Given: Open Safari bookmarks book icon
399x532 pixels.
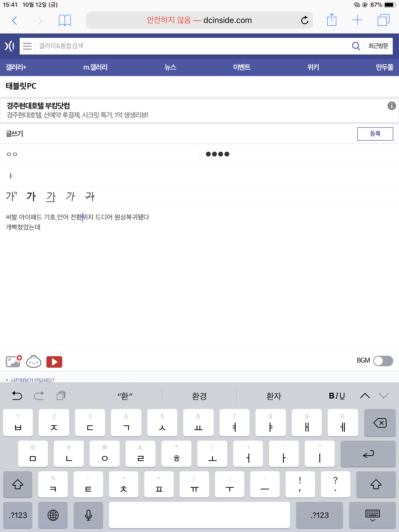Looking at the screenshot, I should (65, 20).
